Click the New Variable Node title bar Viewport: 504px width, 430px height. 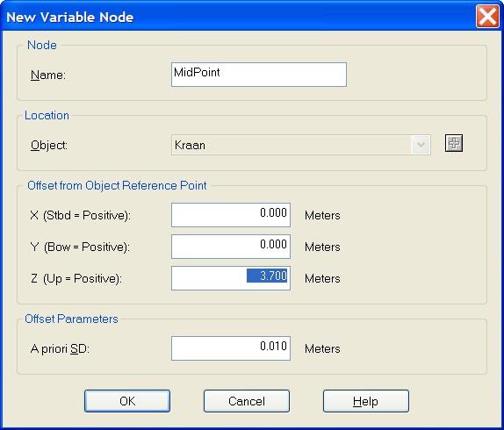(x=238, y=17)
